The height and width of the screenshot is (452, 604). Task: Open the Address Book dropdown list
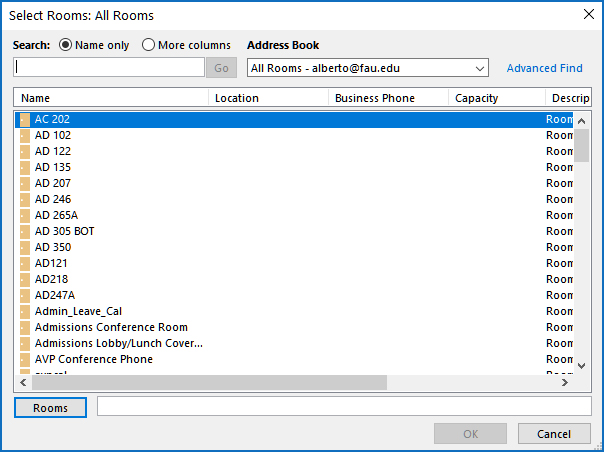(479, 68)
